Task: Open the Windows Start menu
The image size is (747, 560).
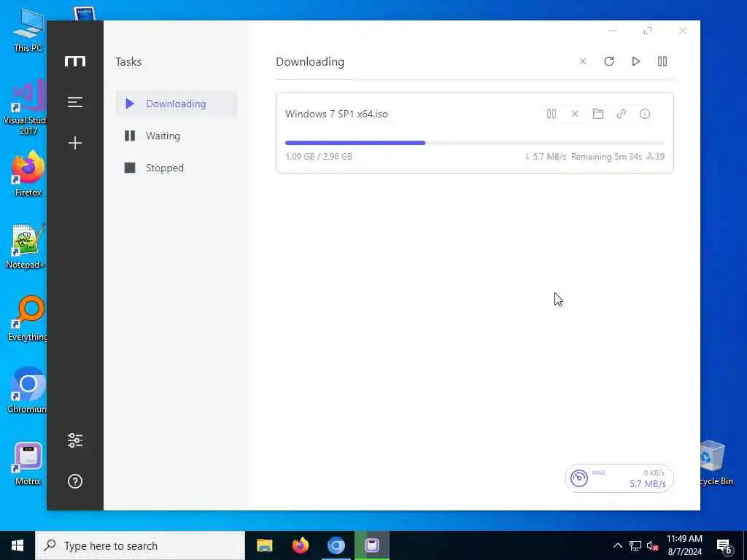Action: coord(18,545)
